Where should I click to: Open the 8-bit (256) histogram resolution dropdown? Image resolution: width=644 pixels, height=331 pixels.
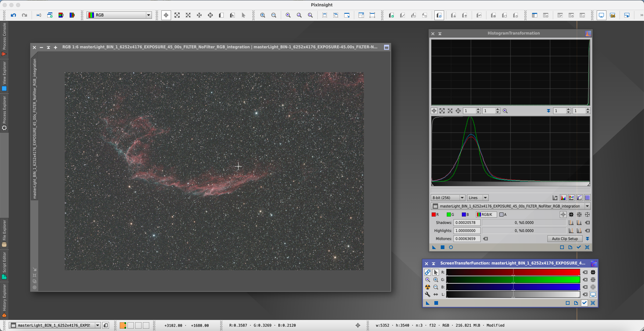click(448, 198)
